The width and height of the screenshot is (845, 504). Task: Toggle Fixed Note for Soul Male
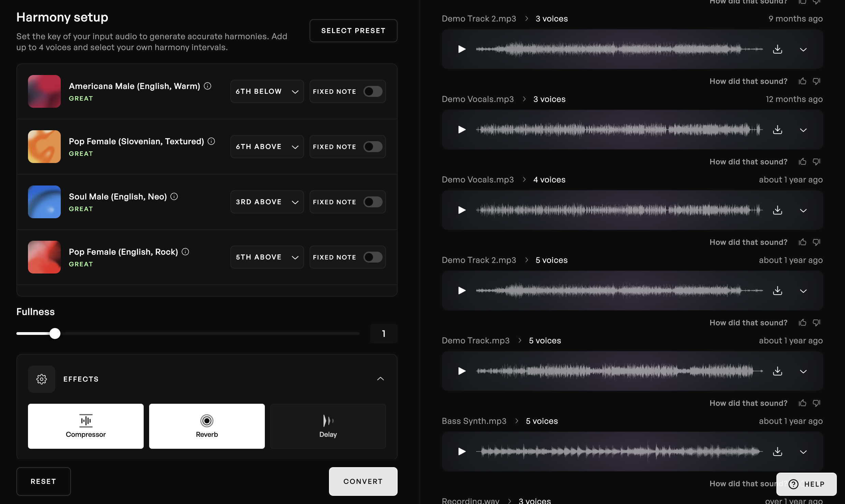click(373, 202)
